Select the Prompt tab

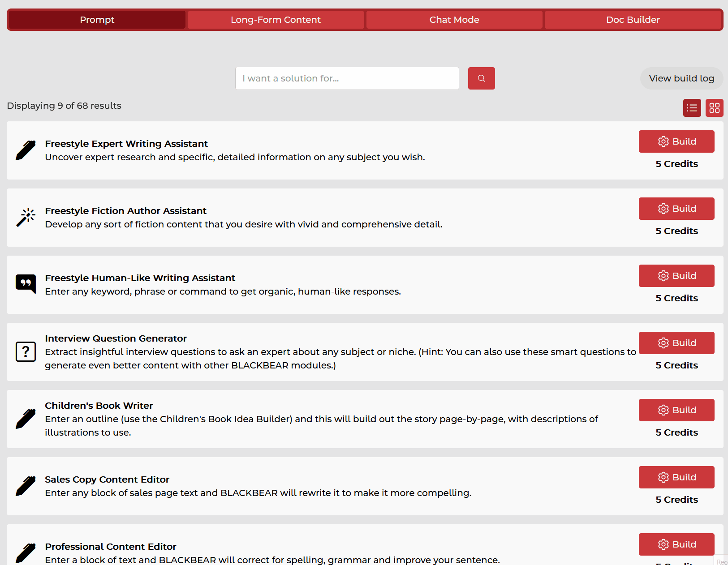[97, 20]
